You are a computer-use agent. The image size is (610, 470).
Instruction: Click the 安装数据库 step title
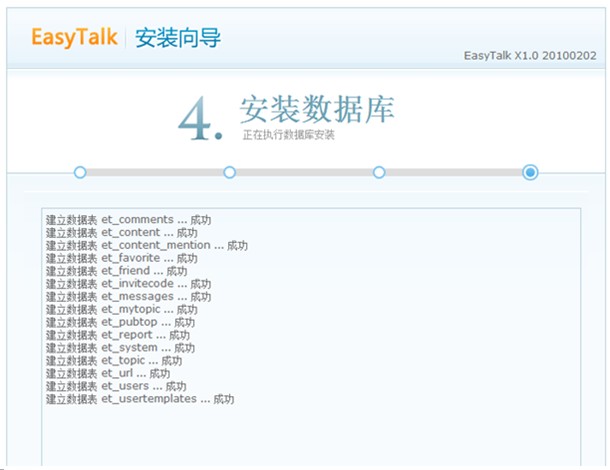(x=317, y=109)
